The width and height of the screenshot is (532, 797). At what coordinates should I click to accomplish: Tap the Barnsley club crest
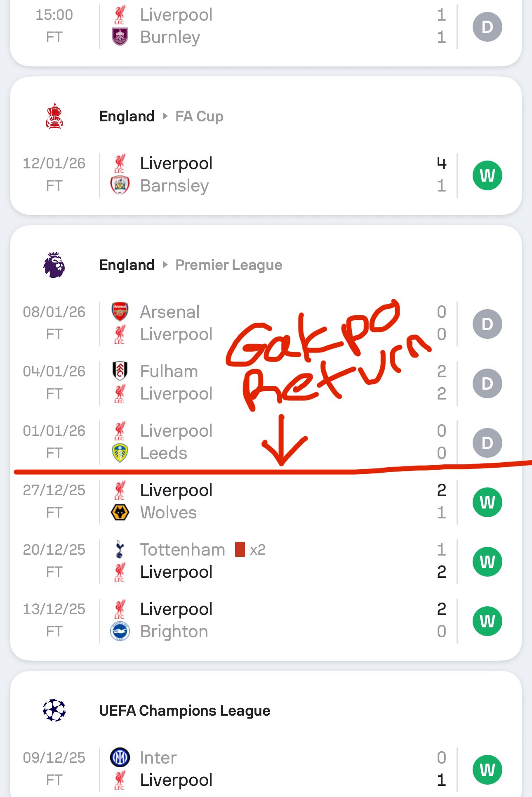click(x=120, y=185)
